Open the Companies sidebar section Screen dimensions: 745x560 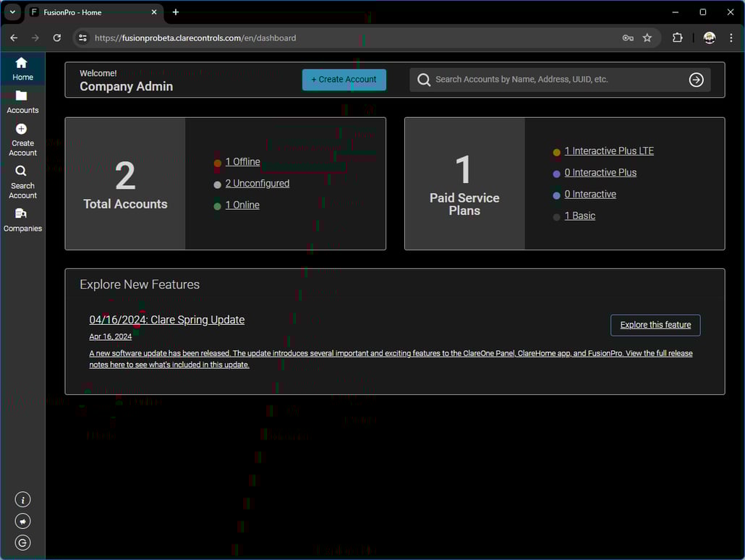point(22,221)
